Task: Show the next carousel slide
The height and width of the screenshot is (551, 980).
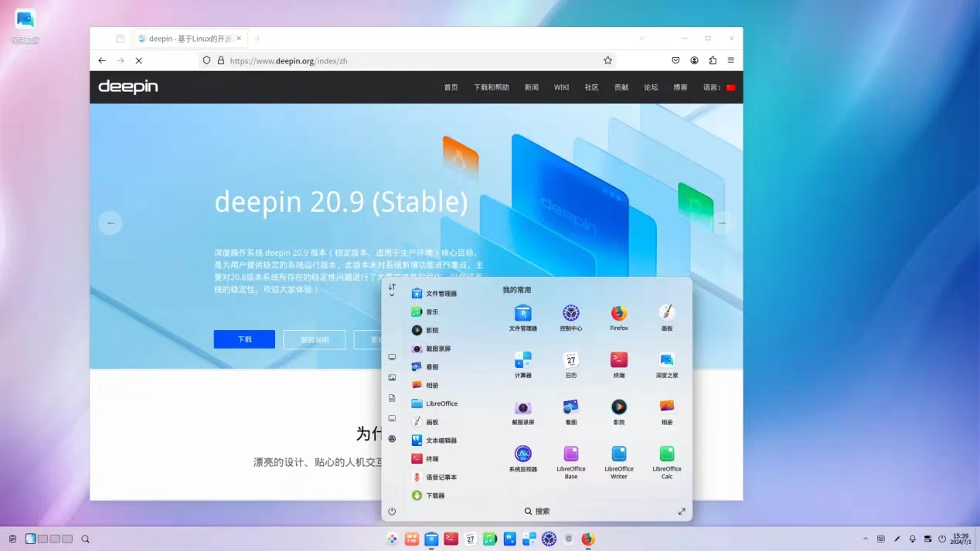Action: tap(722, 223)
